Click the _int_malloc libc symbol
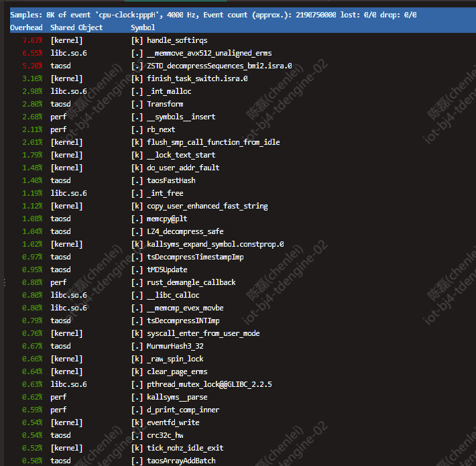The width and height of the screenshot is (476, 466). click(x=169, y=91)
